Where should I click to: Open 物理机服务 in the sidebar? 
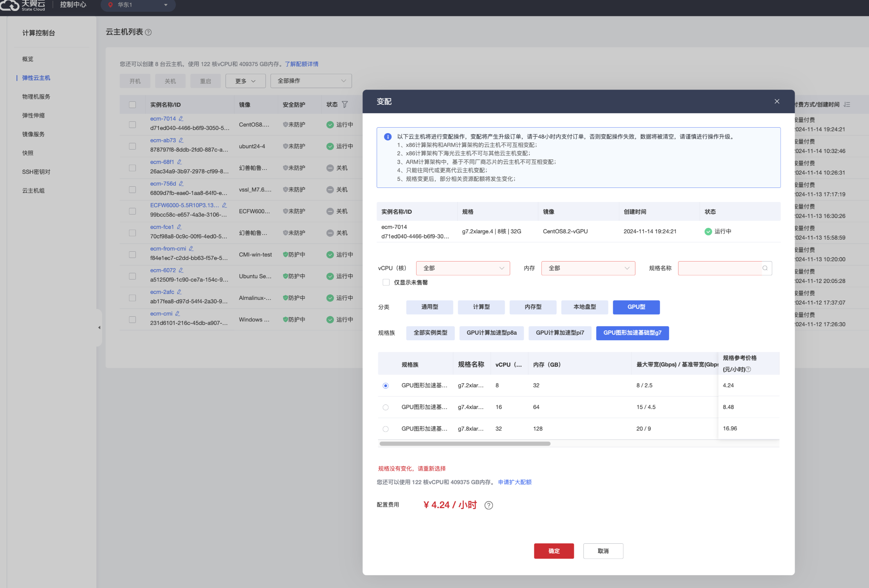click(x=36, y=97)
